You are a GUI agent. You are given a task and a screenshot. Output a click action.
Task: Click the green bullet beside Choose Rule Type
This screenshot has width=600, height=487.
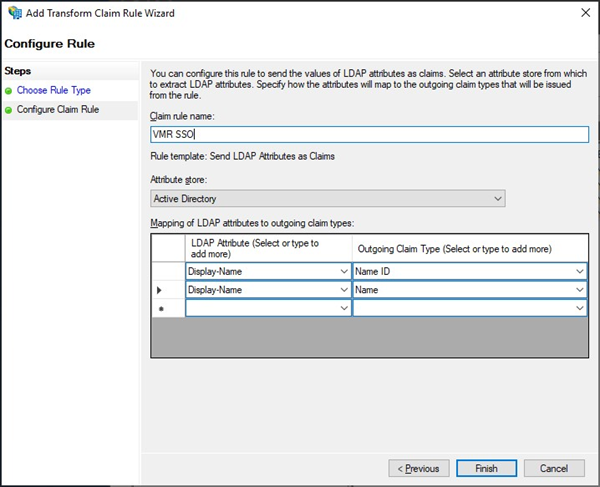click(x=9, y=90)
